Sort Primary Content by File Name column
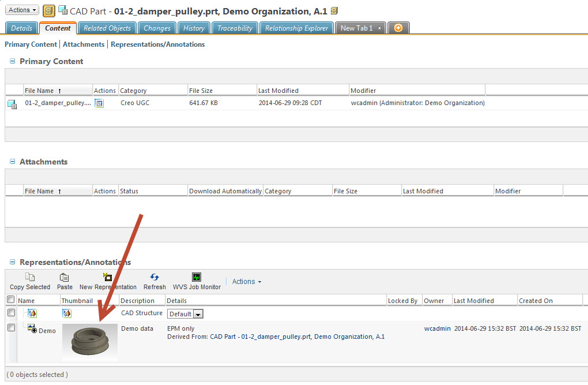588x385 pixels. click(x=58, y=91)
